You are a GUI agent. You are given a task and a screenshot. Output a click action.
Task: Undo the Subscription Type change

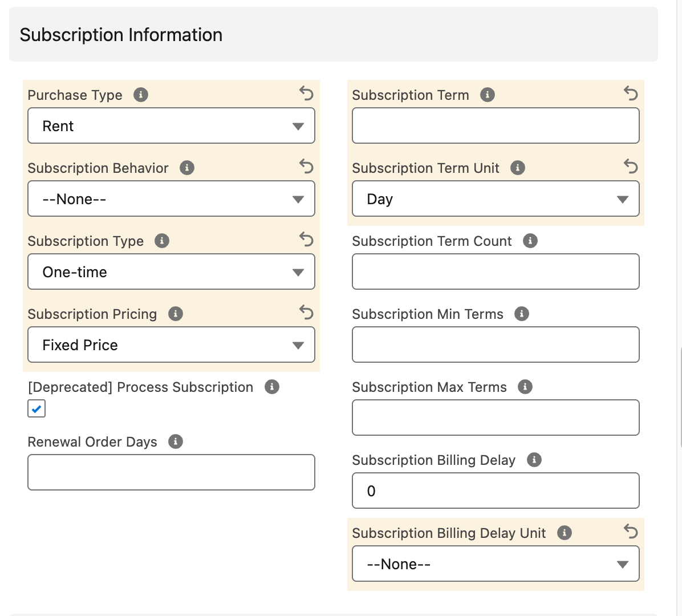307,240
